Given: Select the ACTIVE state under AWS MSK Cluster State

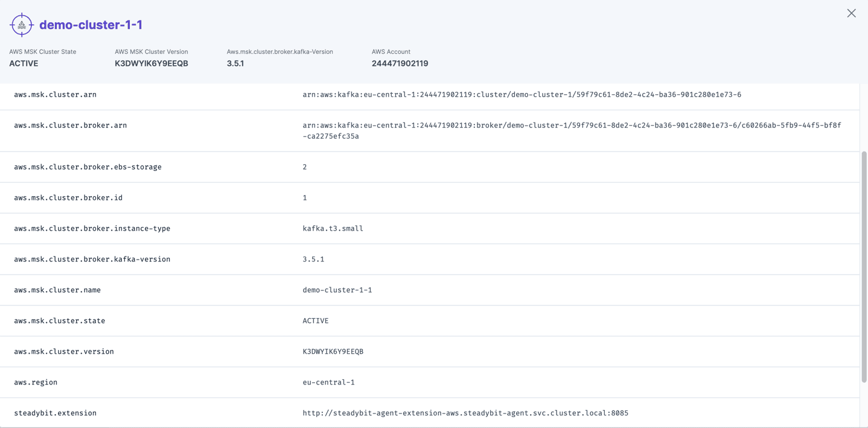Looking at the screenshot, I should 24,63.
